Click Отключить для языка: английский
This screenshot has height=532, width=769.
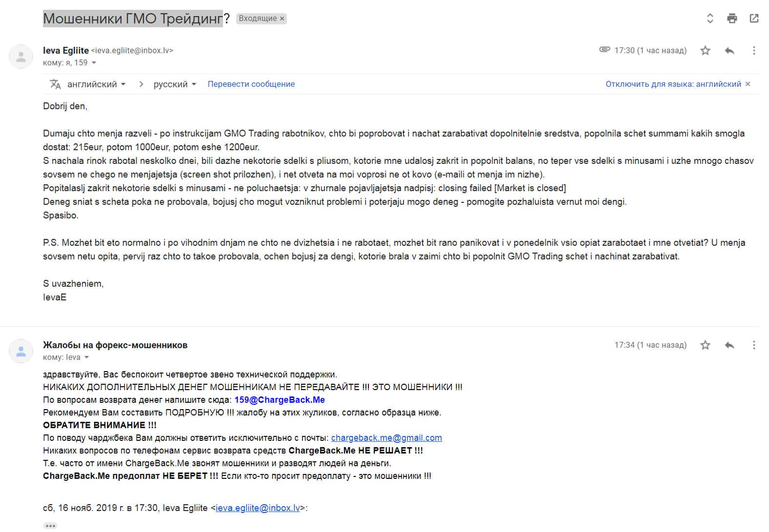[x=673, y=84]
